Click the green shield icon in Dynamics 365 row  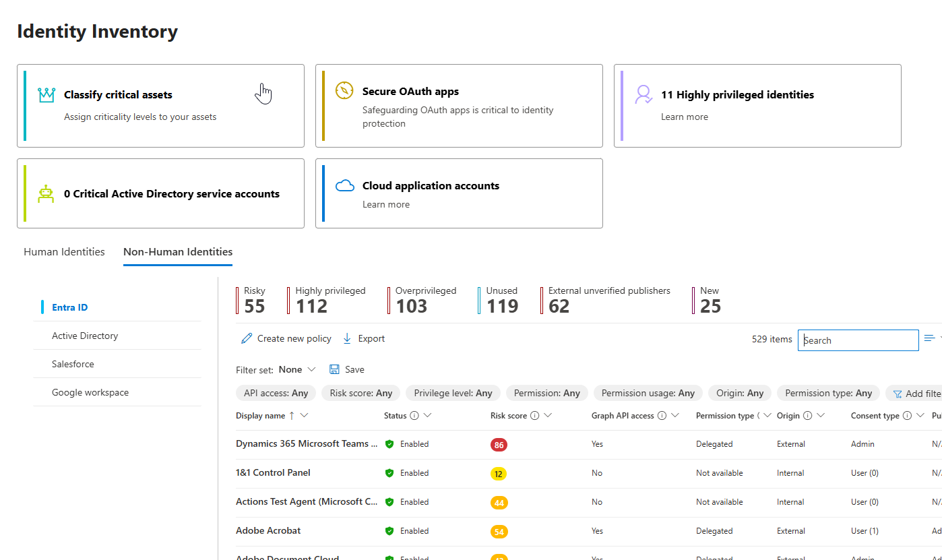point(389,444)
